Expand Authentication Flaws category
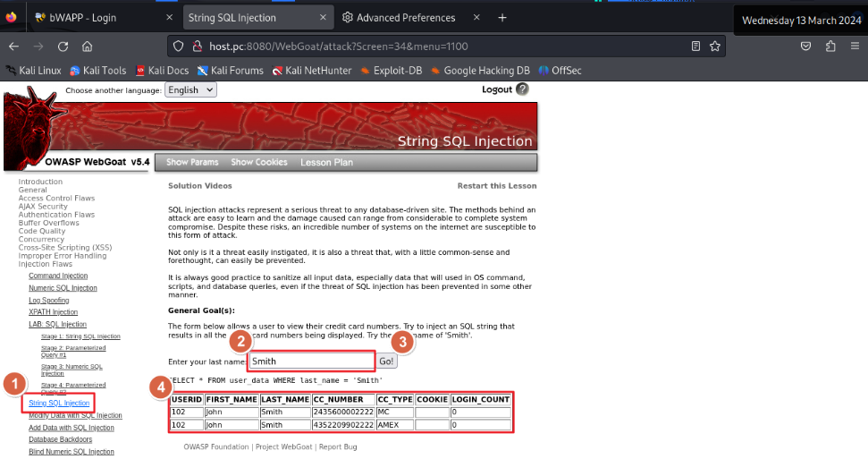This screenshot has width=868, height=459. (x=56, y=215)
